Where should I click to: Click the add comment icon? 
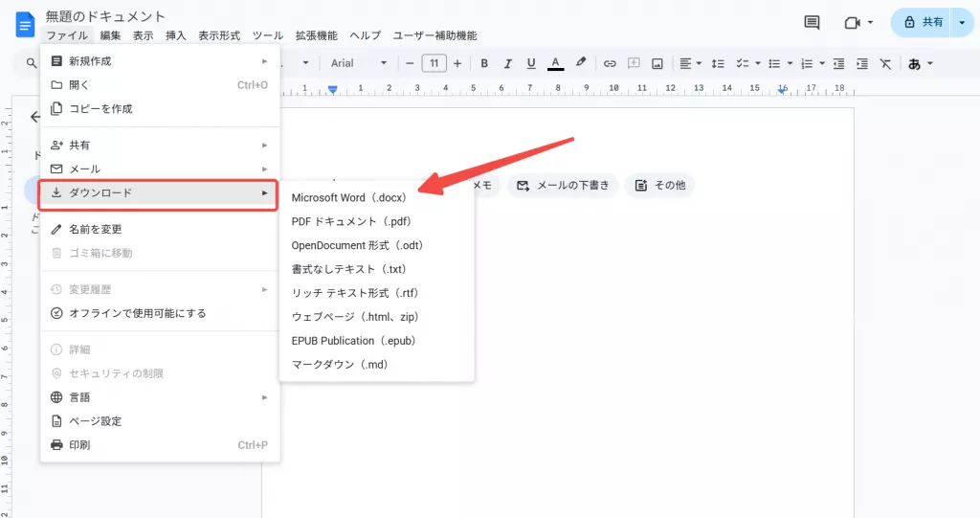634,63
